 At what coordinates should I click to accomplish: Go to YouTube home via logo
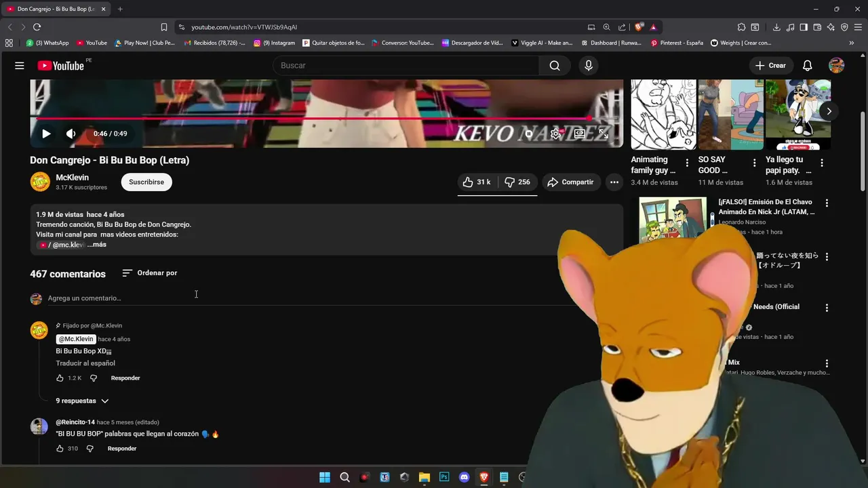(61, 66)
